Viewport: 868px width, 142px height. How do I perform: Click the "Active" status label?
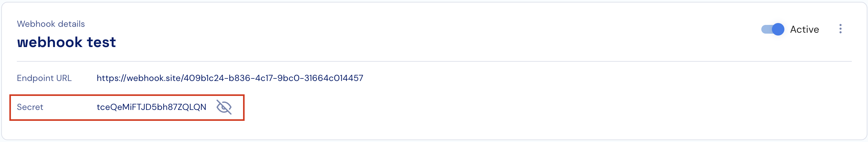804,30
